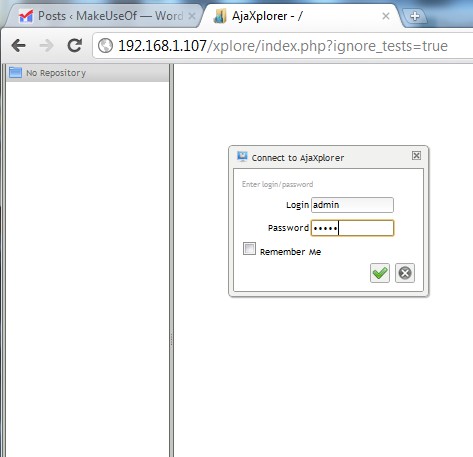Go forward with browser forward arrow
The height and width of the screenshot is (457, 473).
click(47, 45)
